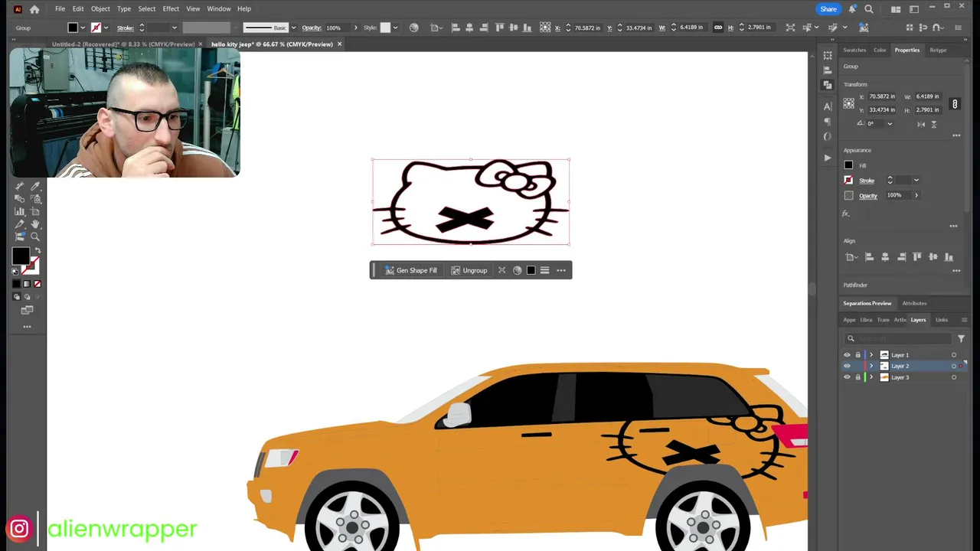The image size is (980, 551).
Task: Toggle visibility of Layer 3
Action: [x=847, y=377]
